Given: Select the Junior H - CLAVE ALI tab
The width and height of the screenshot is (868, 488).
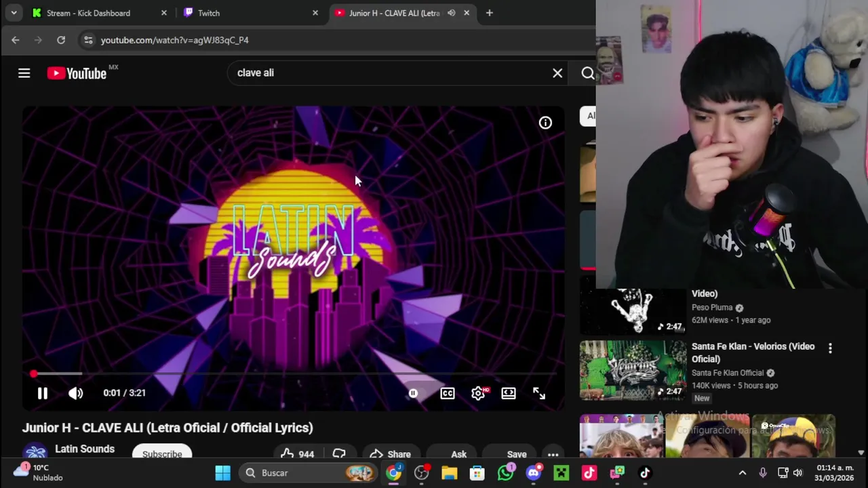Looking at the screenshot, I should pos(393,13).
